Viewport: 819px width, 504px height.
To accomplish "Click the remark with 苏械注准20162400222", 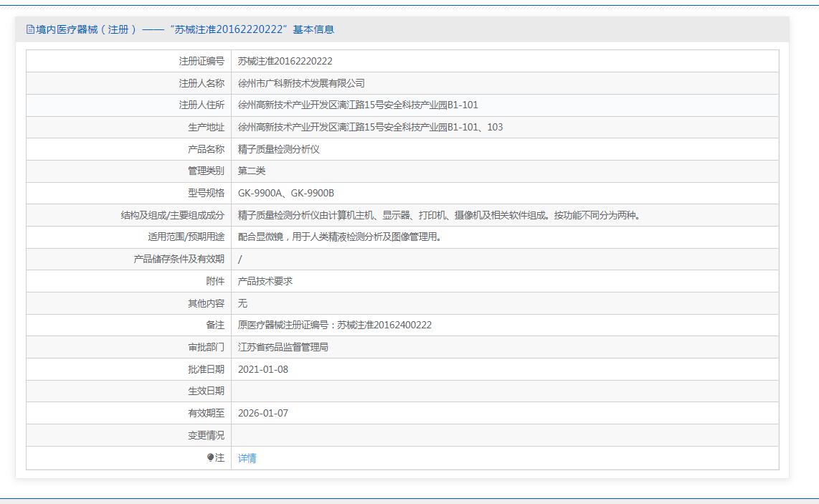I will coord(334,325).
